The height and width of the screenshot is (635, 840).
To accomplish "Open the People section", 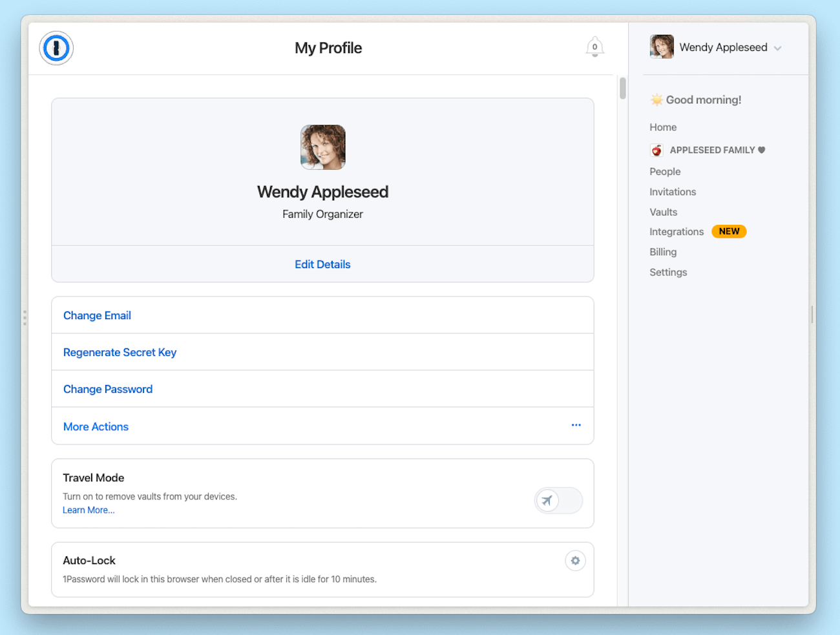I will (x=665, y=171).
